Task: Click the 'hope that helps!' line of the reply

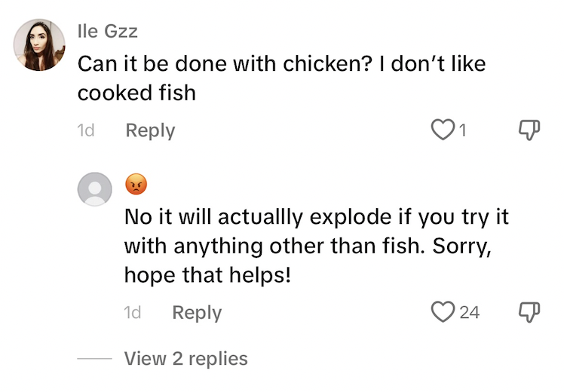Action: point(207,276)
